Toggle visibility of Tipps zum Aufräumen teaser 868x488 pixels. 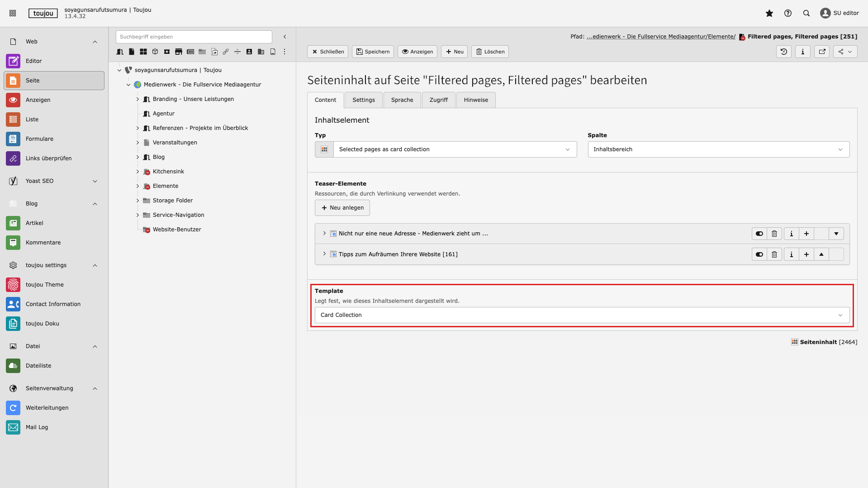(x=759, y=254)
